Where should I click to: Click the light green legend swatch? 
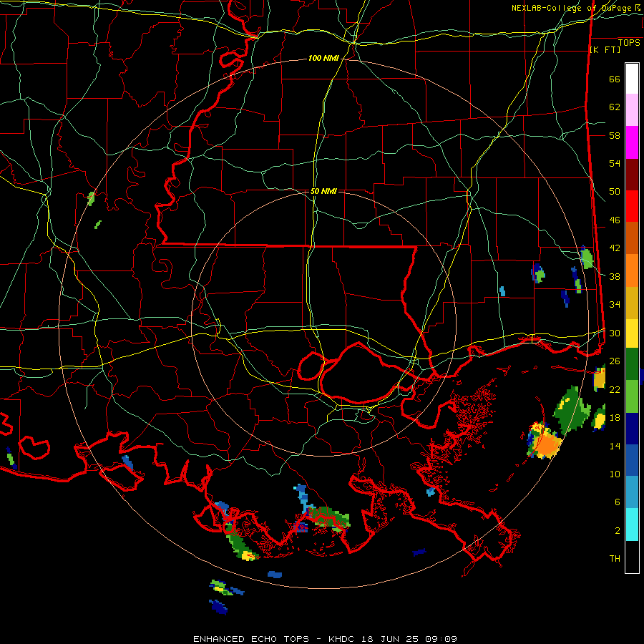point(632,396)
